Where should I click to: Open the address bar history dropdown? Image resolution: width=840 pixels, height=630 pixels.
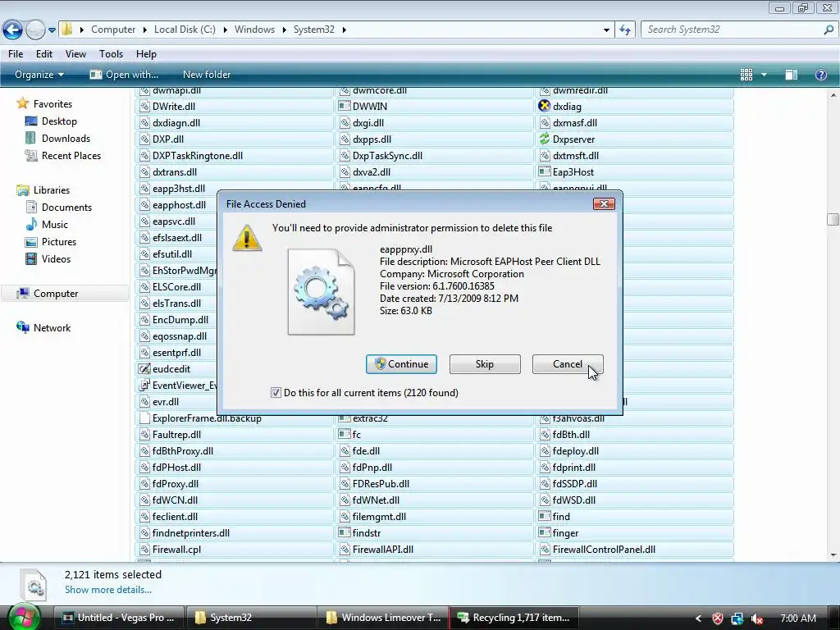tap(606, 30)
